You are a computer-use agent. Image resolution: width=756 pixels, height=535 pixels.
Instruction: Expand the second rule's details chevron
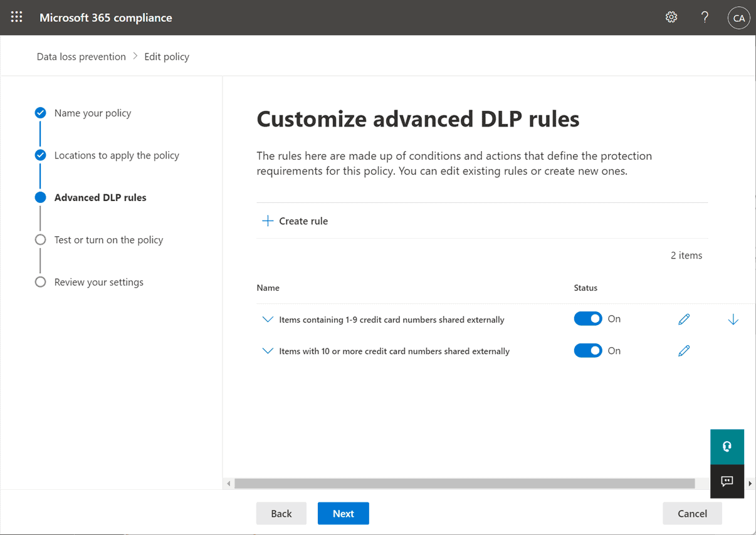268,351
